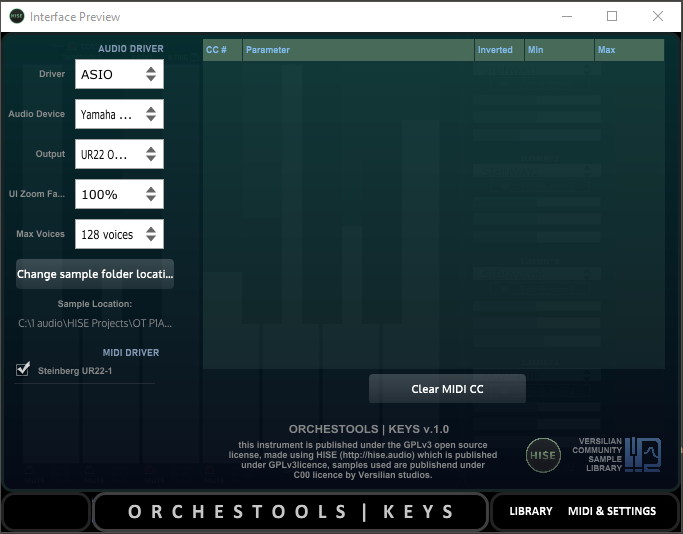Click the Versilian Community Sample Library logo
This screenshot has width=683, height=534.
coord(617,455)
